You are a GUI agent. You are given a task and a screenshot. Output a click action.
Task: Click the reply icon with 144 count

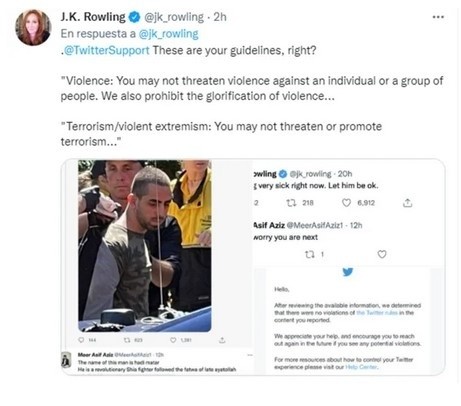81,340
